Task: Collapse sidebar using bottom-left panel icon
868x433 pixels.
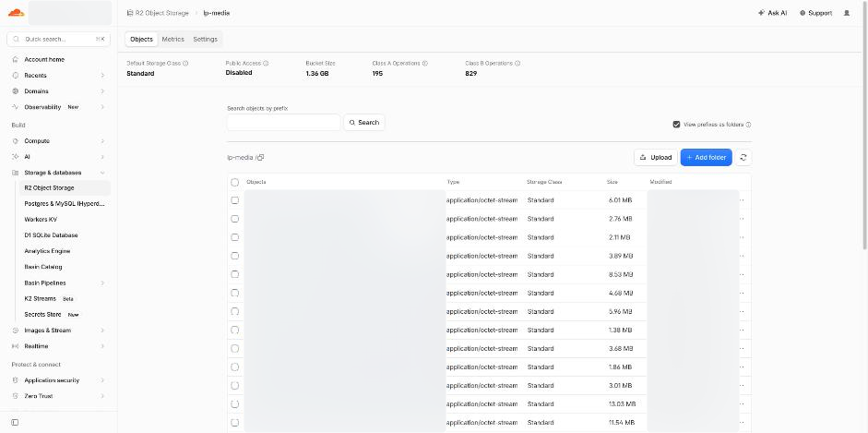Action: (15, 423)
